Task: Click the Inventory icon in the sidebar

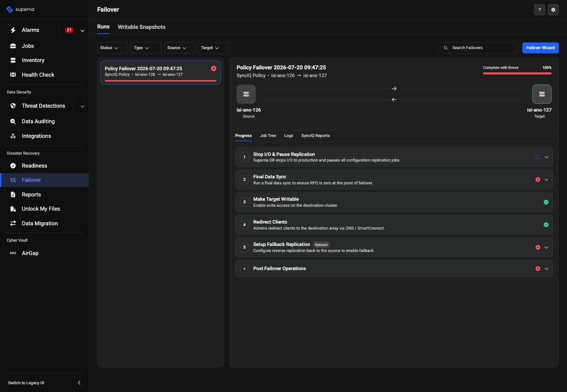Action: (x=13, y=60)
